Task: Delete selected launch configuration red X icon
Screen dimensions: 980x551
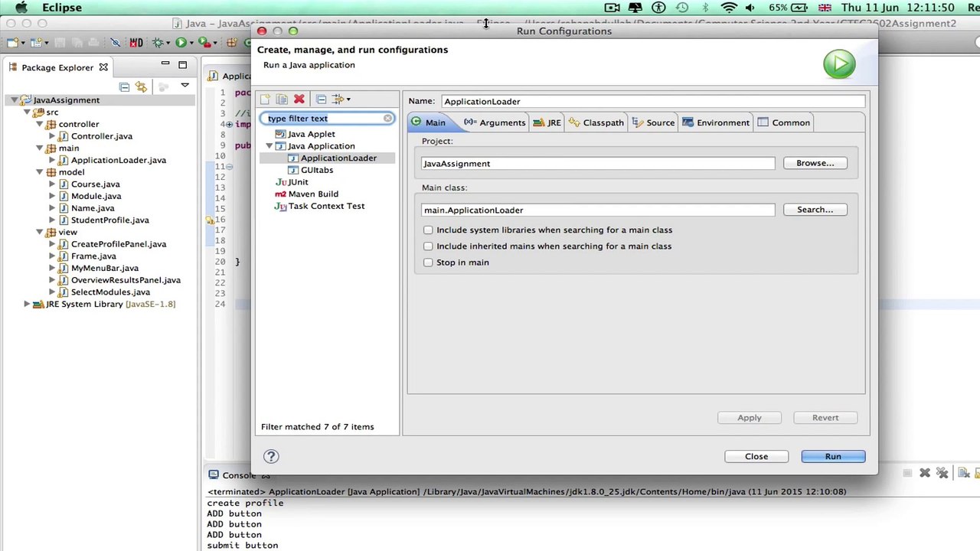Action: click(x=299, y=99)
